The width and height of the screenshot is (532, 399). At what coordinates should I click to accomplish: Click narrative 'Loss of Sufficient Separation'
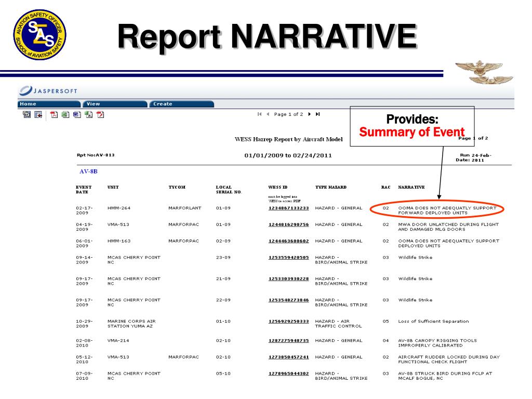(x=434, y=321)
